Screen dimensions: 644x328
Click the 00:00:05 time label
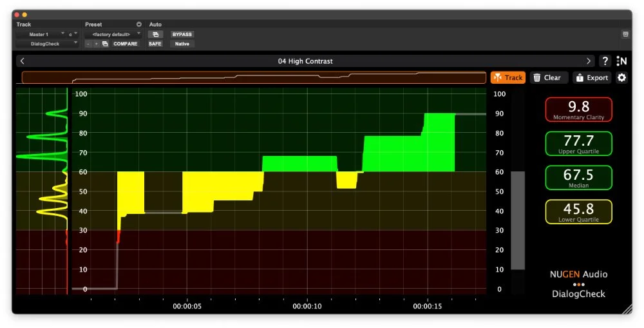coord(187,307)
